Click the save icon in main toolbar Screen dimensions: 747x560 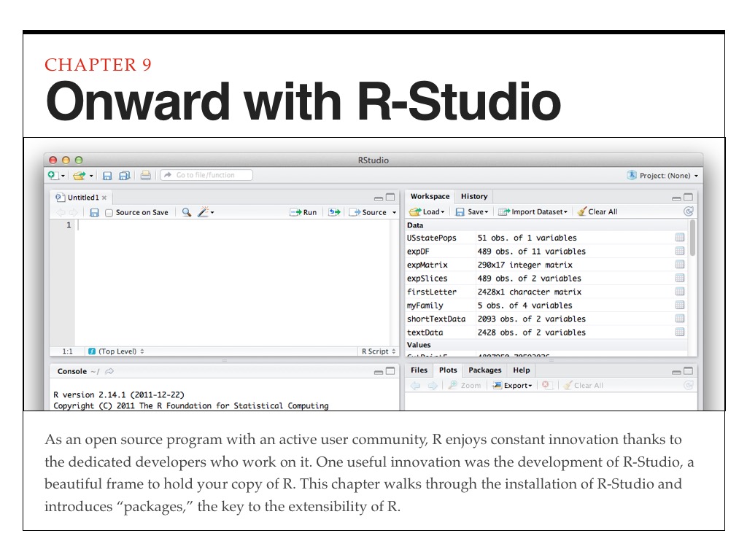coord(107,176)
